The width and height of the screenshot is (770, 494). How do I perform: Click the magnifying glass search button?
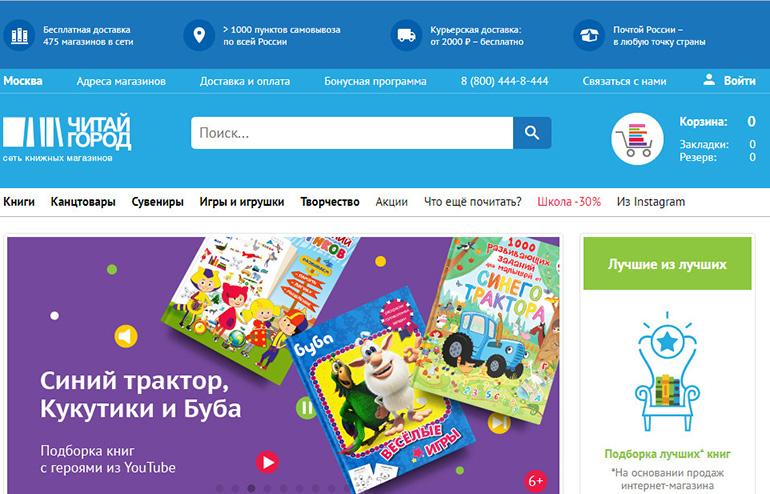pyautogui.click(x=532, y=133)
